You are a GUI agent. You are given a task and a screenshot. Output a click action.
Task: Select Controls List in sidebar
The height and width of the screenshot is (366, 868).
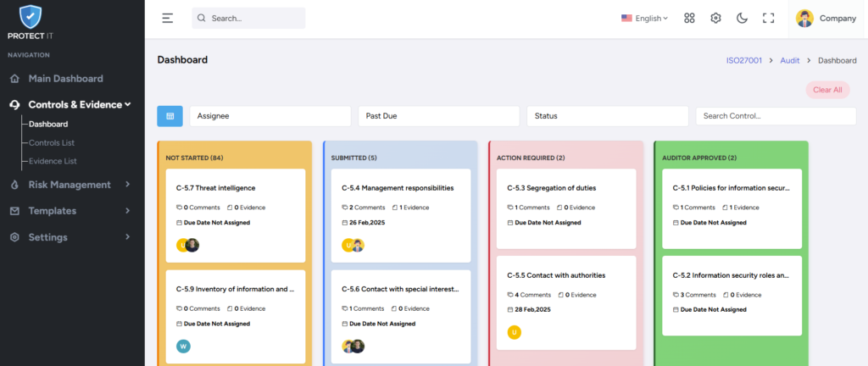coord(52,142)
